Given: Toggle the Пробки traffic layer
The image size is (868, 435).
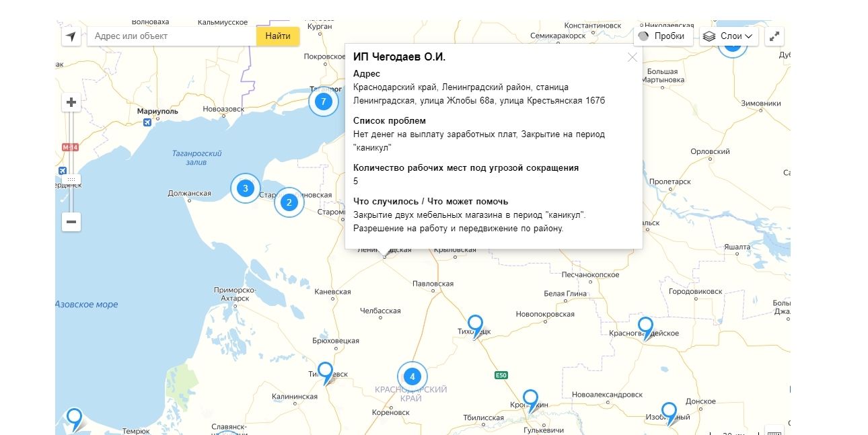Looking at the screenshot, I should [x=662, y=36].
